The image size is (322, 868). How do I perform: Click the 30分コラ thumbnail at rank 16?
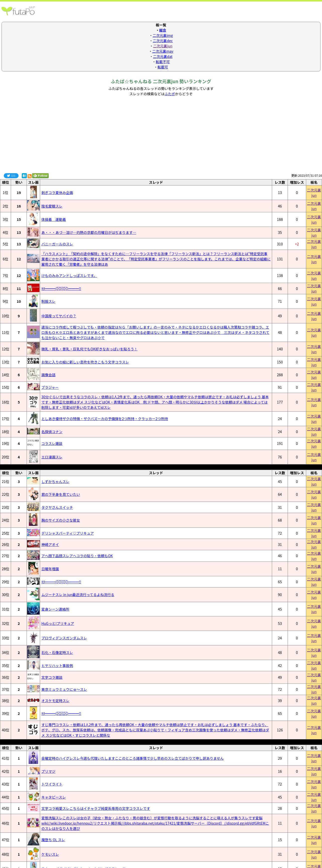pyautogui.click(x=33, y=402)
